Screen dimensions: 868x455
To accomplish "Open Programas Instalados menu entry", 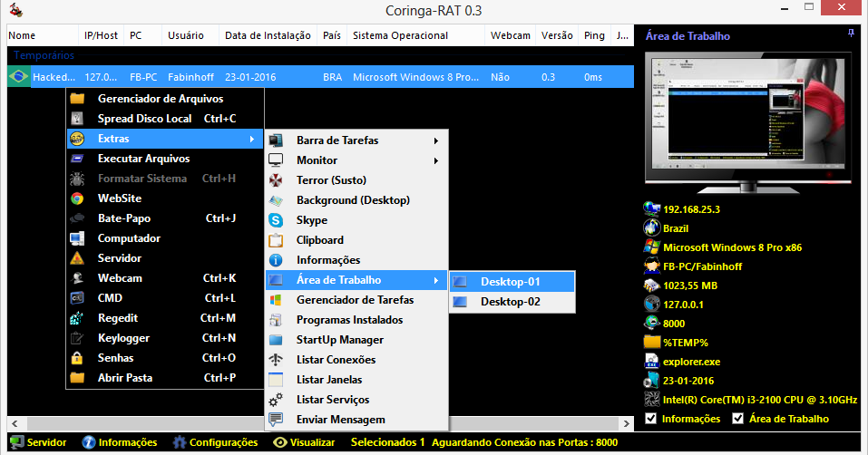I will coord(356,320).
